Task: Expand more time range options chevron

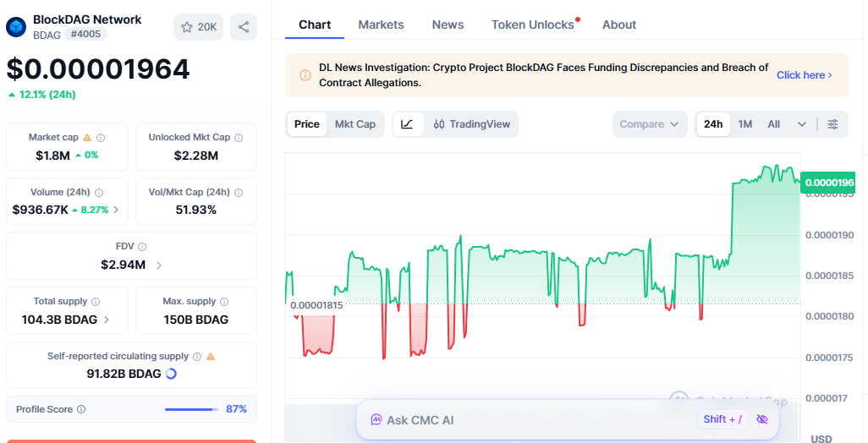Action: pos(801,124)
